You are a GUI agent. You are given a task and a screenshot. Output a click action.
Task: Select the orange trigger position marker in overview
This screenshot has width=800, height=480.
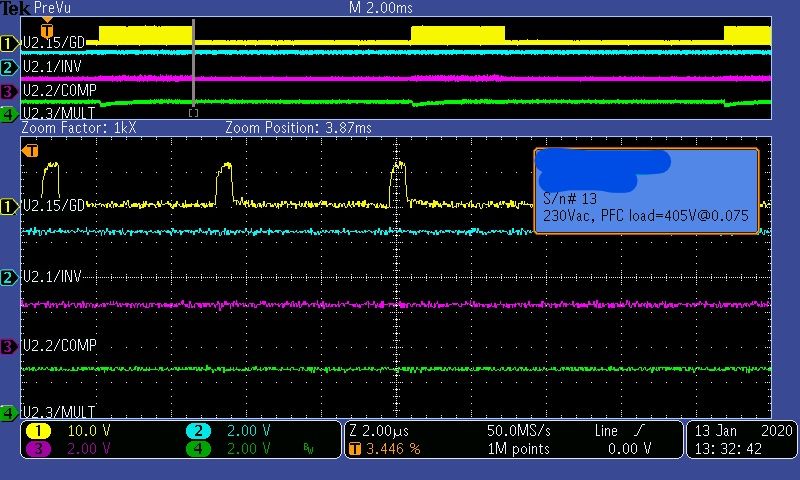click(x=47, y=30)
